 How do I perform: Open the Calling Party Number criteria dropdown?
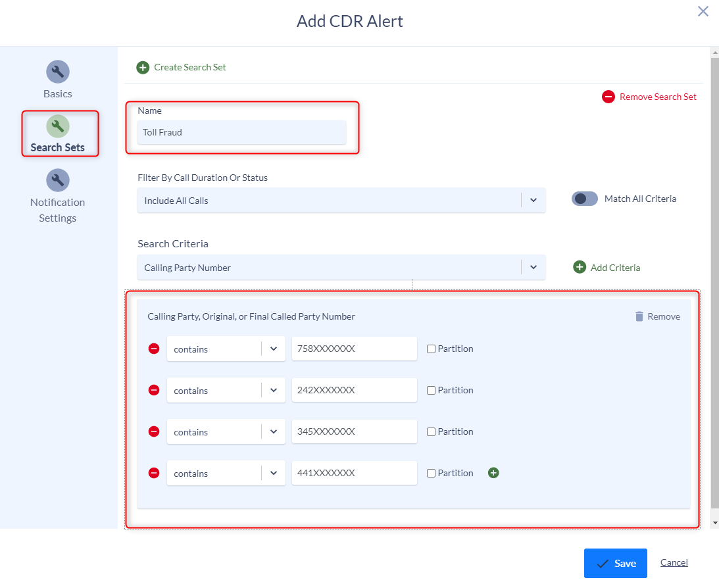(341, 267)
